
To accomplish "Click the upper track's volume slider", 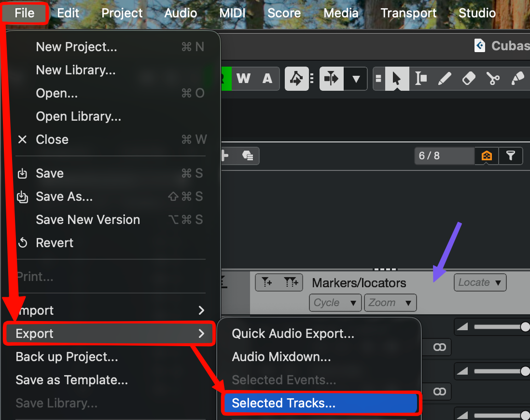I will [x=502, y=327].
